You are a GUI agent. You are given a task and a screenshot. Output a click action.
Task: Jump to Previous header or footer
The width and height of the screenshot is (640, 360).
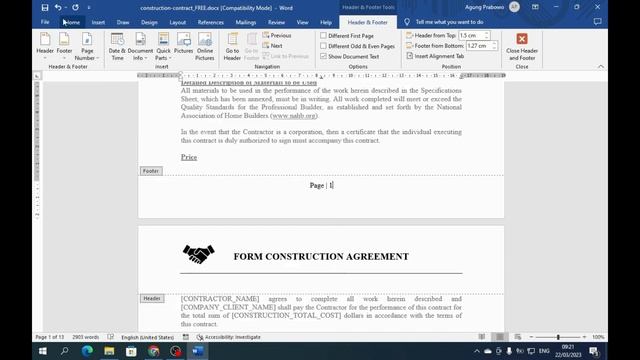pyautogui.click(x=277, y=36)
